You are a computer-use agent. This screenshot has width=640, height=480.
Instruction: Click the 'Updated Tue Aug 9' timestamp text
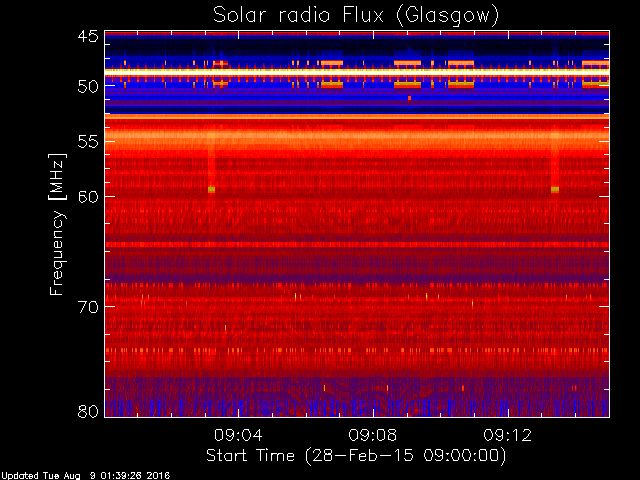(85, 476)
